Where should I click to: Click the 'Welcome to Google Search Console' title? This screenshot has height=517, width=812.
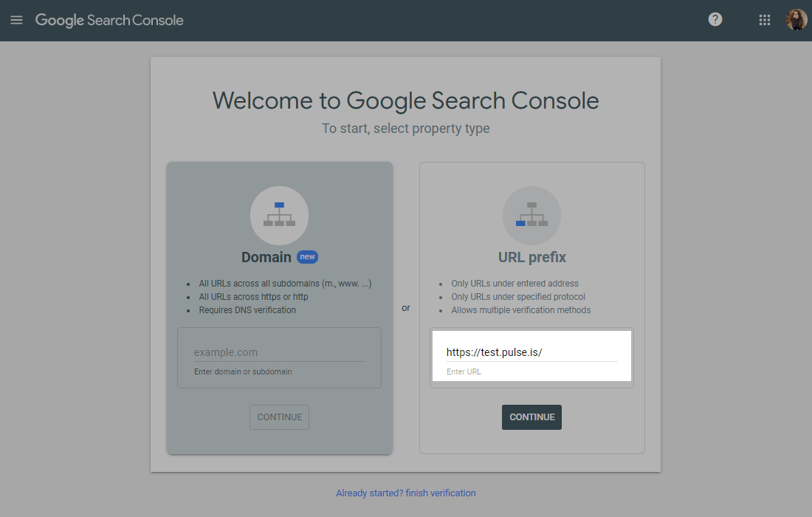click(405, 100)
